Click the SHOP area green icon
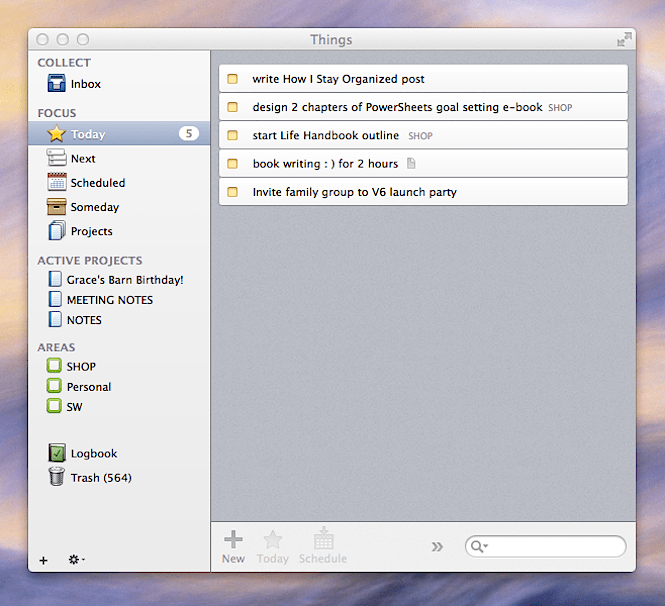Viewport: 665px width, 606px height. click(54, 366)
